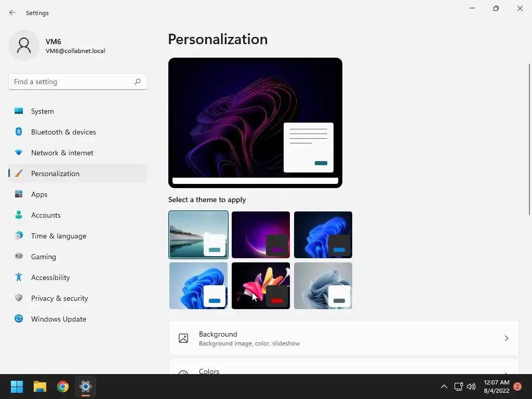Click the VM6 user avatar
The width and height of the screenshot is (532, 399).
(24, 45)
